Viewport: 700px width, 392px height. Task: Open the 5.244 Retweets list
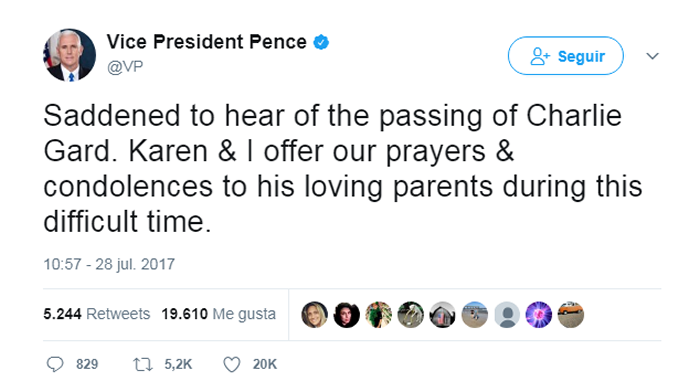tap(96, 314)
